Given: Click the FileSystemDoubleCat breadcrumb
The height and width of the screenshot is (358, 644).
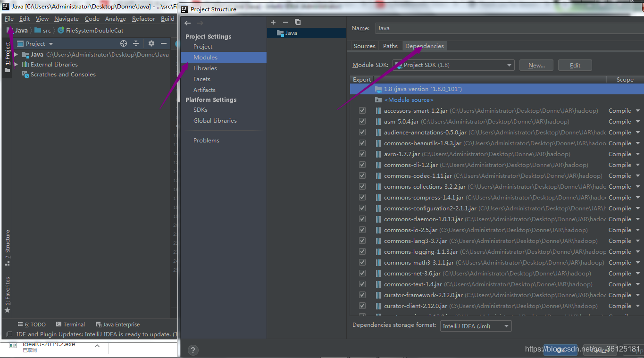Looking at the screenshot, I should 91,31.
